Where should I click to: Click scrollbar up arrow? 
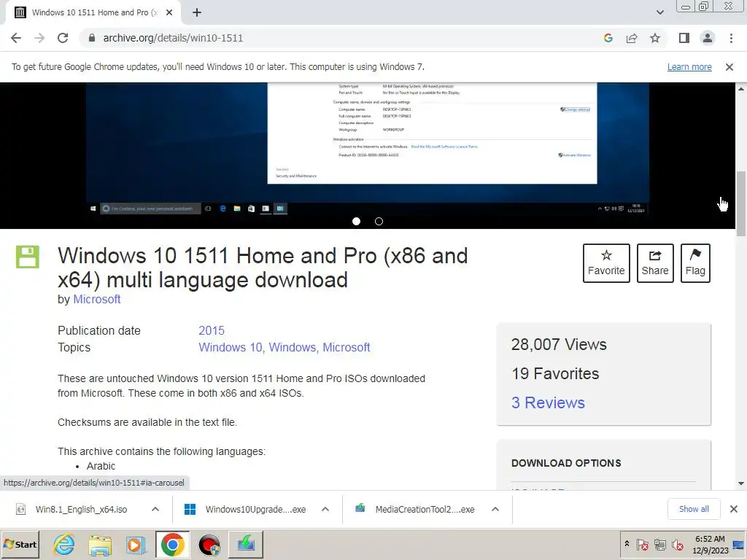pos(741,88)
